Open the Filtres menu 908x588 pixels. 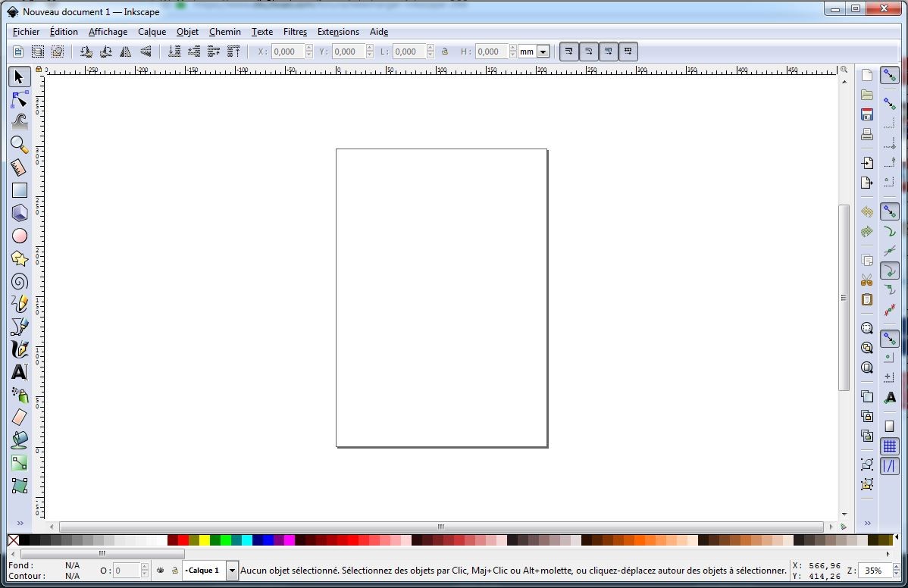[x=295, y=32]
